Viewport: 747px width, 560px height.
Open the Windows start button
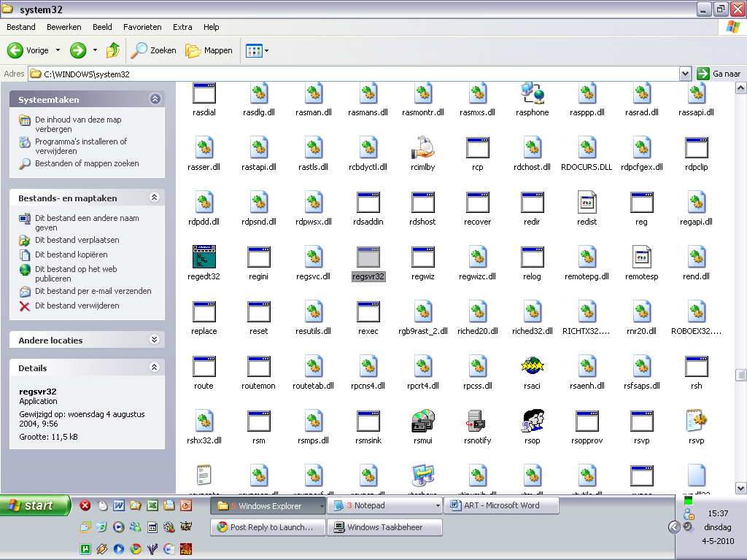coord(35,505)
